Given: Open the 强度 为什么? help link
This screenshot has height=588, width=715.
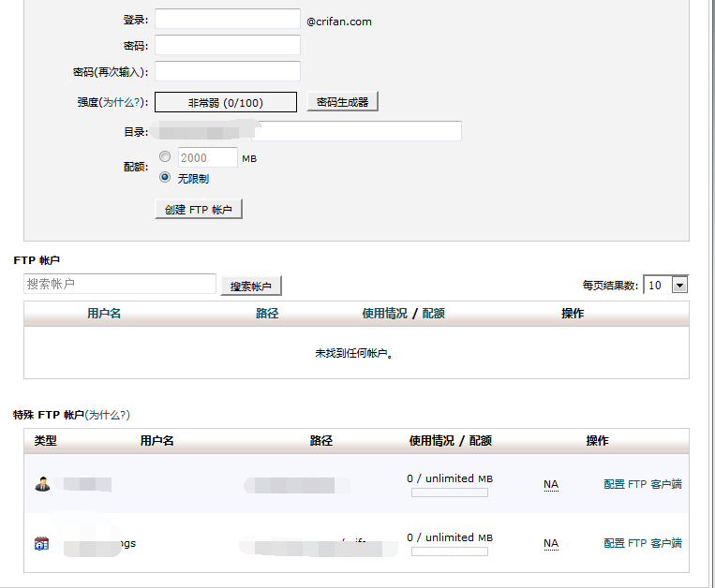Looking at the screenshot, I should point(120,102).
